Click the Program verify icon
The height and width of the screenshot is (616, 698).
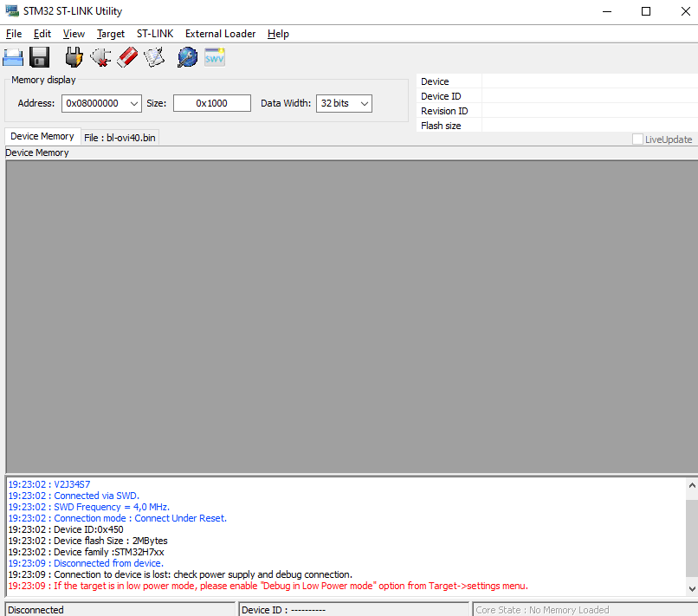154,57
